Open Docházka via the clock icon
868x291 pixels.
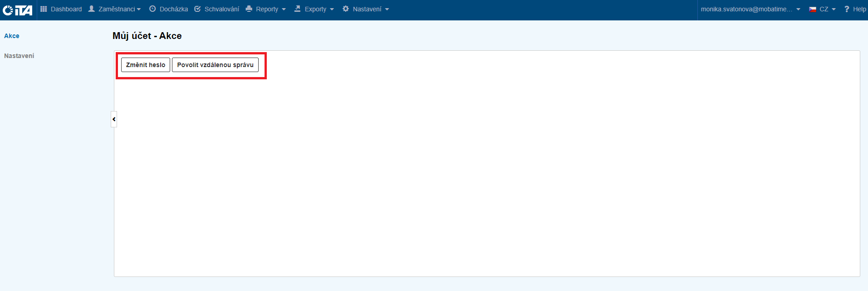(x=152, y=9)
